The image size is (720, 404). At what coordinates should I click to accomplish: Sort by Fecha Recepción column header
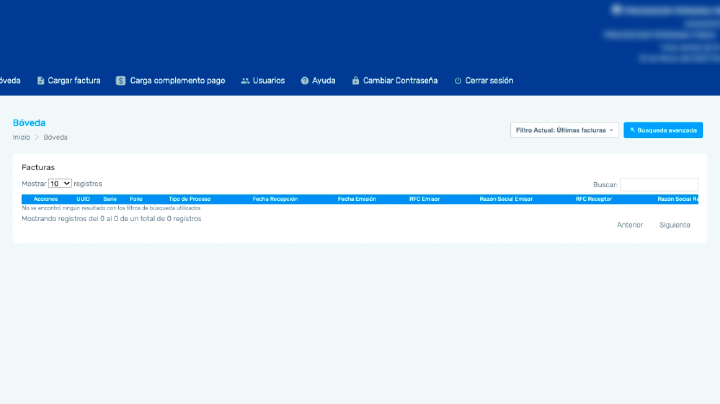click(x=275, y=199)
